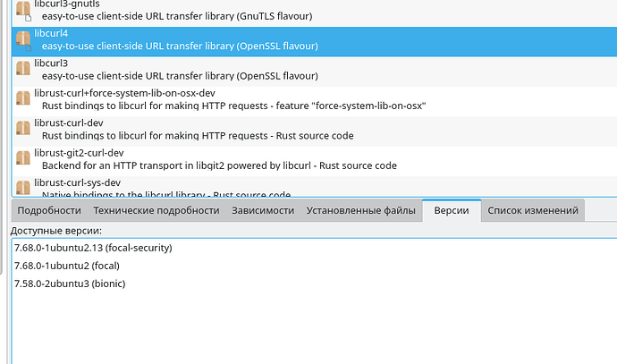Switch to the Технические подробности tab
The width and height of the screenshot is (617, 364).
coord(156,210)
